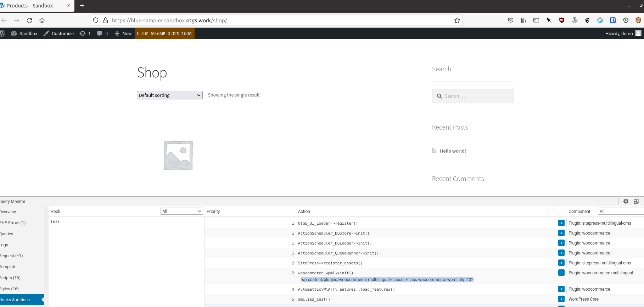Go to browser home page
644x307 pixels.
(x=42, y=20)
